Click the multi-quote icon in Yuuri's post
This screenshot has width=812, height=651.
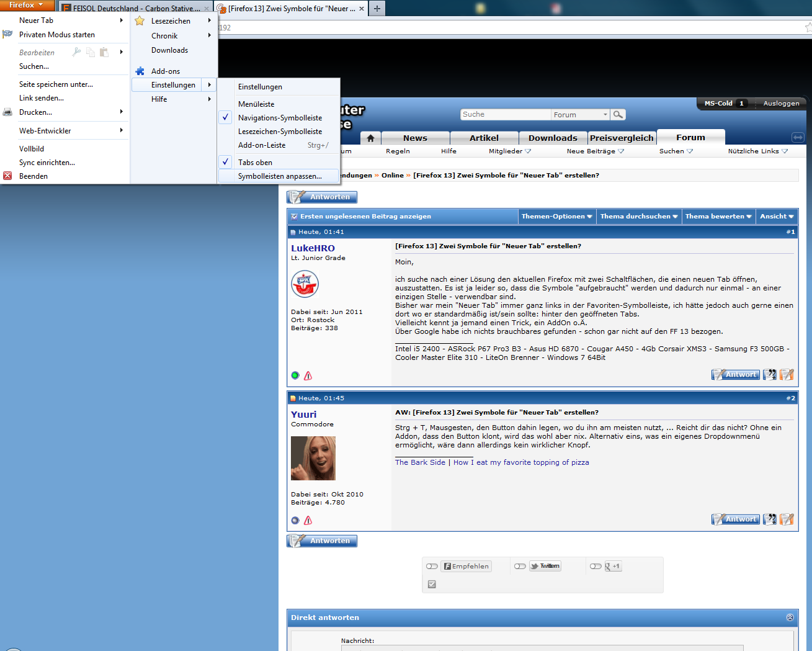770,519
